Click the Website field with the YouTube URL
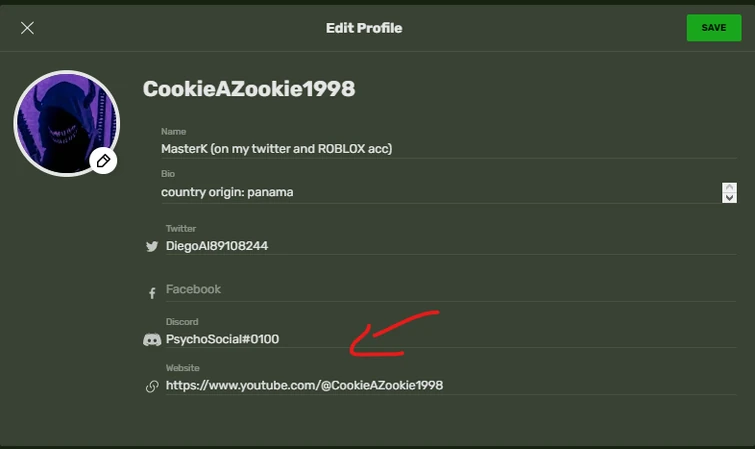 click(x=451, y=385)
